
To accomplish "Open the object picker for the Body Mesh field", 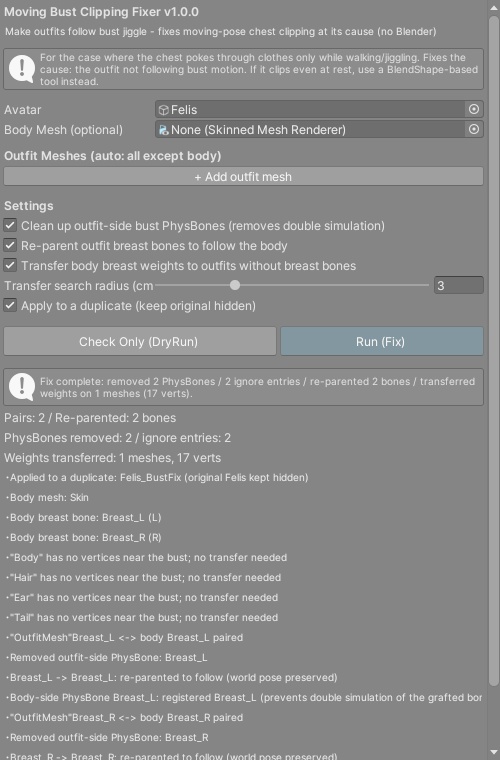I will tap(474, 129).
